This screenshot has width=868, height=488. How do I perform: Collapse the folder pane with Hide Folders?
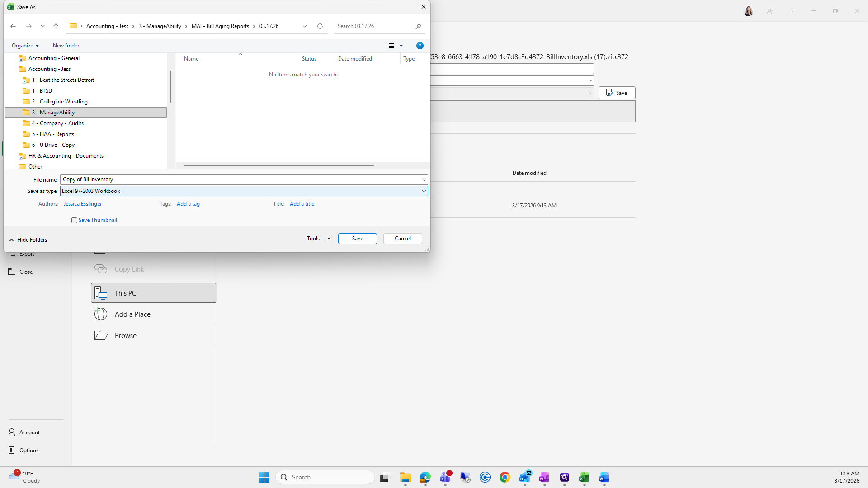point(28,240)
